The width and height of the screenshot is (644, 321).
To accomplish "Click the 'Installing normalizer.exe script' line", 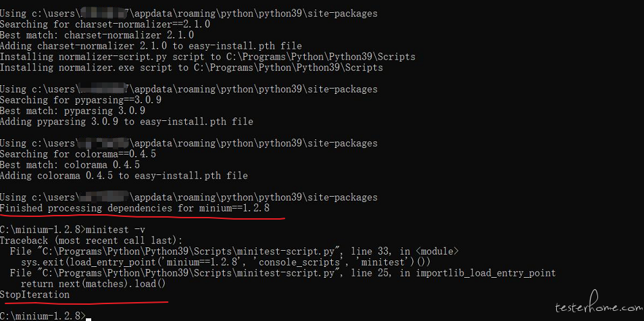I will 191,68.
